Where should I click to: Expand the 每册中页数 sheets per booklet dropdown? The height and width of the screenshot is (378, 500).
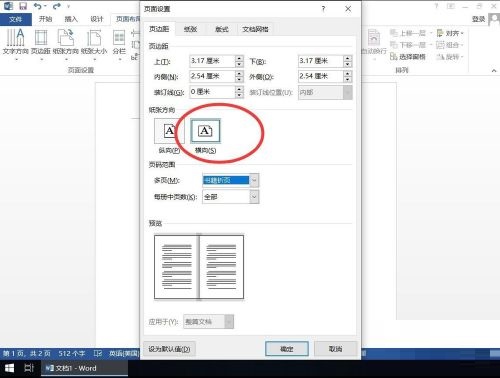254,197
